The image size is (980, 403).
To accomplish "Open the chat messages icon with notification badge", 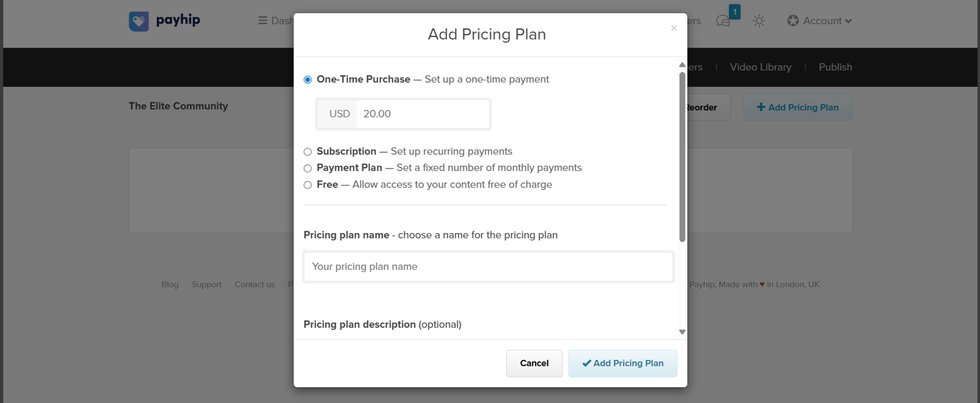I will pyautogui.click(x=723, y=20).
